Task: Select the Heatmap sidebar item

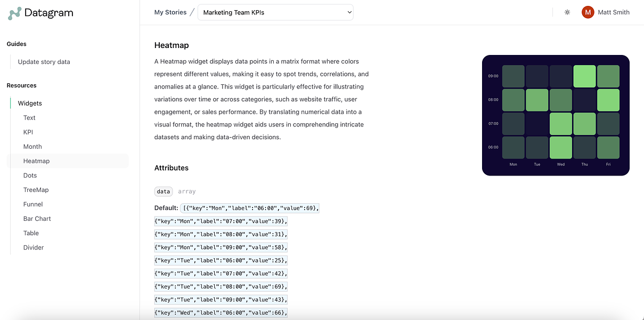Action: coord(68,161)
